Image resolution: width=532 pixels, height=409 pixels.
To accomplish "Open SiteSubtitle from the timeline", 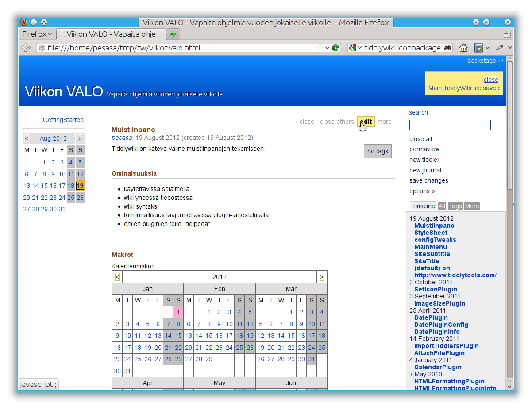I will tap(432, 254).
